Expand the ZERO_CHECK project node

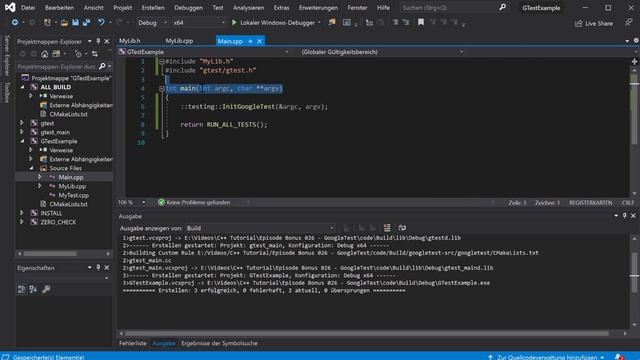coord(22,222)
